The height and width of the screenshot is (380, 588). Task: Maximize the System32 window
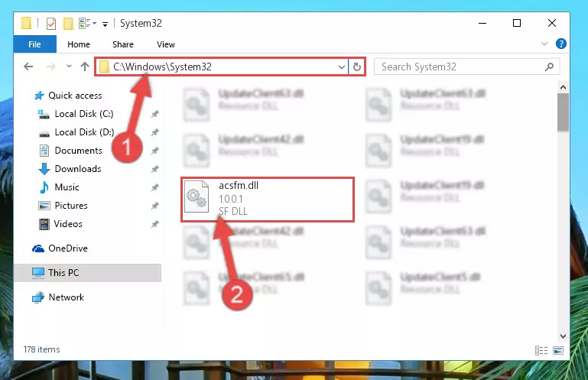(x=517, y=23)
